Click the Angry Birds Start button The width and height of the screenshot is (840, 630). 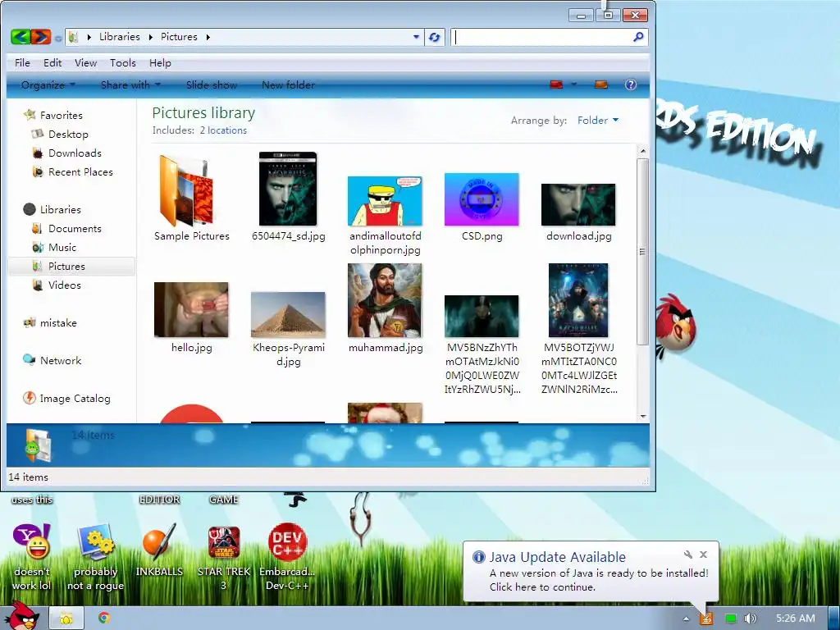pos(21,616)
